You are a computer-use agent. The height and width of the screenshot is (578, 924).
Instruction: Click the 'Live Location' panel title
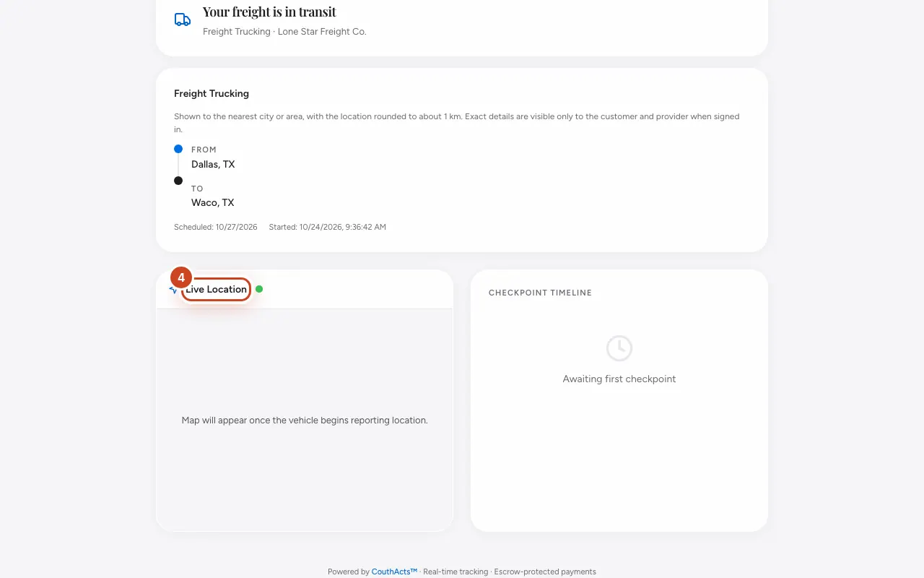[217, 289]
